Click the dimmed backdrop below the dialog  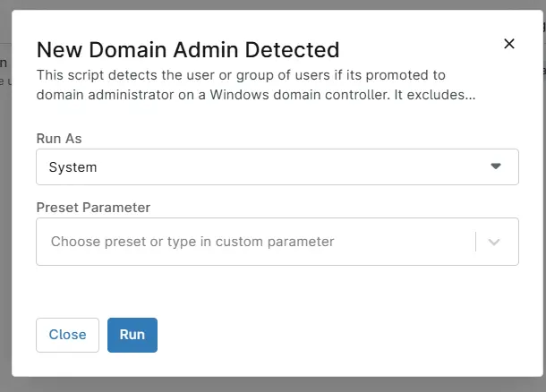pos(269,384)
